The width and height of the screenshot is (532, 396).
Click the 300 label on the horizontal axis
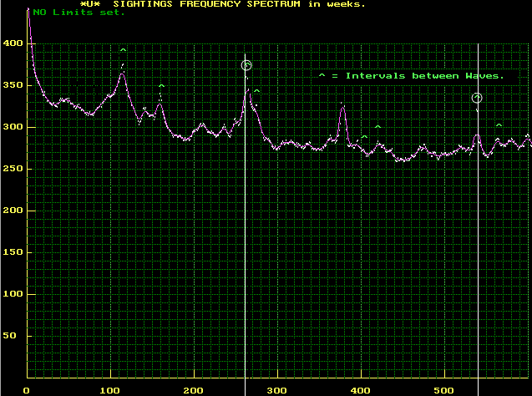pyautogui.click(x=277, y=390)
